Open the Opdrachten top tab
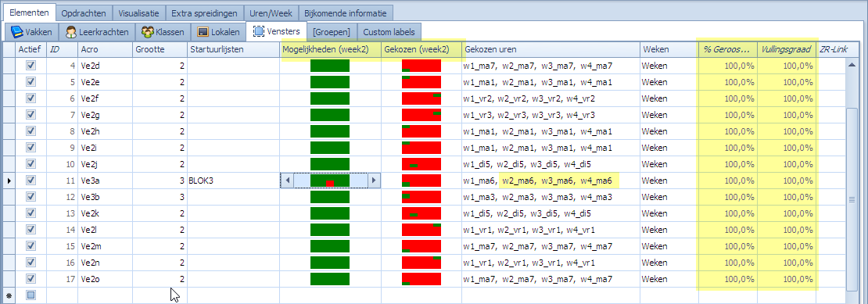The width and height of the screenshot is (868, 304). [x=84, y=13]
